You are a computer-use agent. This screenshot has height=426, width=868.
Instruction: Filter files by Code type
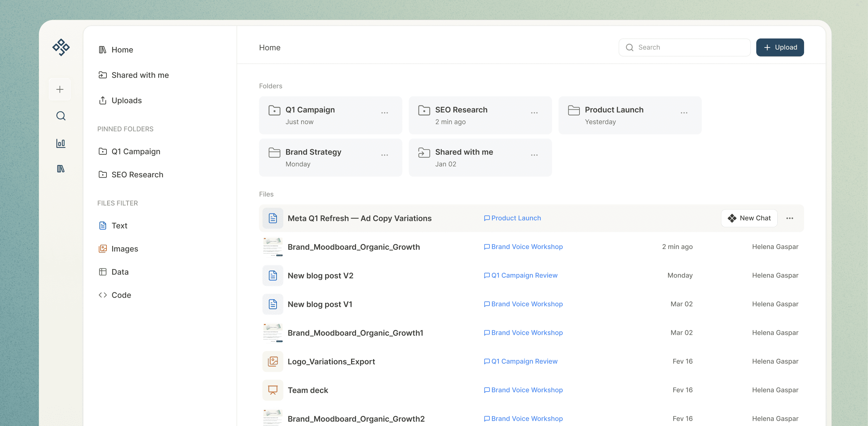coord(121,295)
